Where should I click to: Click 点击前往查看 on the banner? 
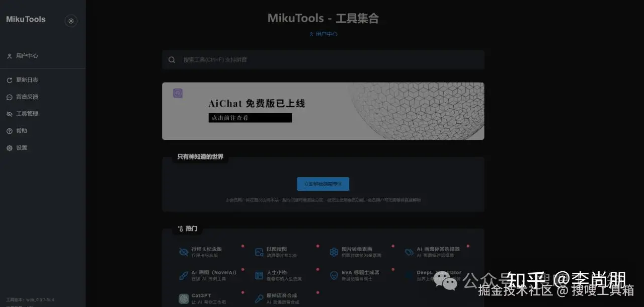coord(250,118)
